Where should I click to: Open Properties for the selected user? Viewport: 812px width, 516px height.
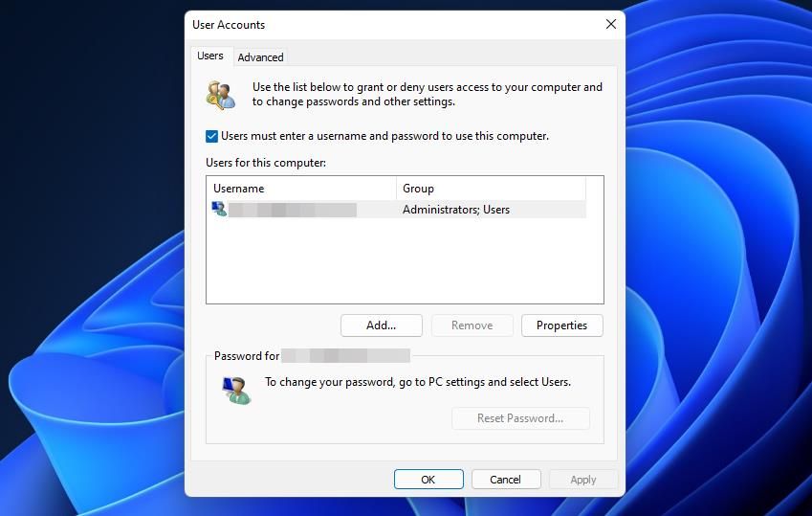pos(561,325)
